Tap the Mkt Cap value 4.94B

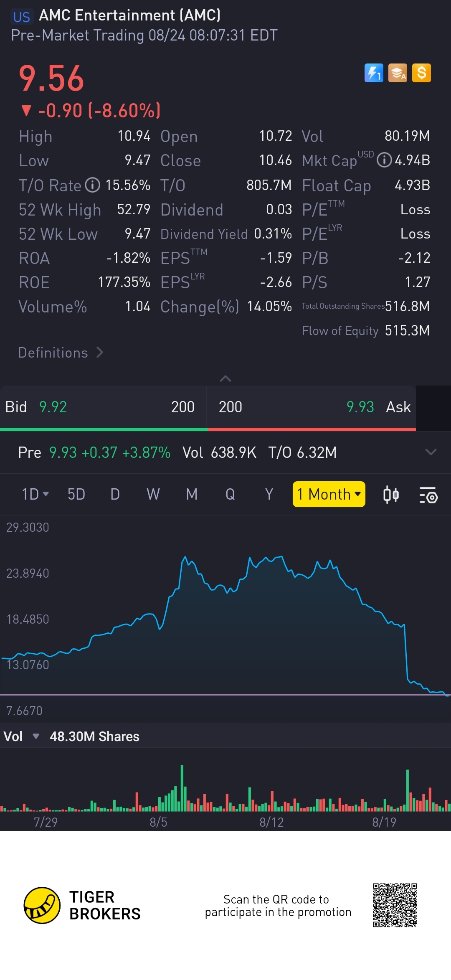[x=412, y=160]
